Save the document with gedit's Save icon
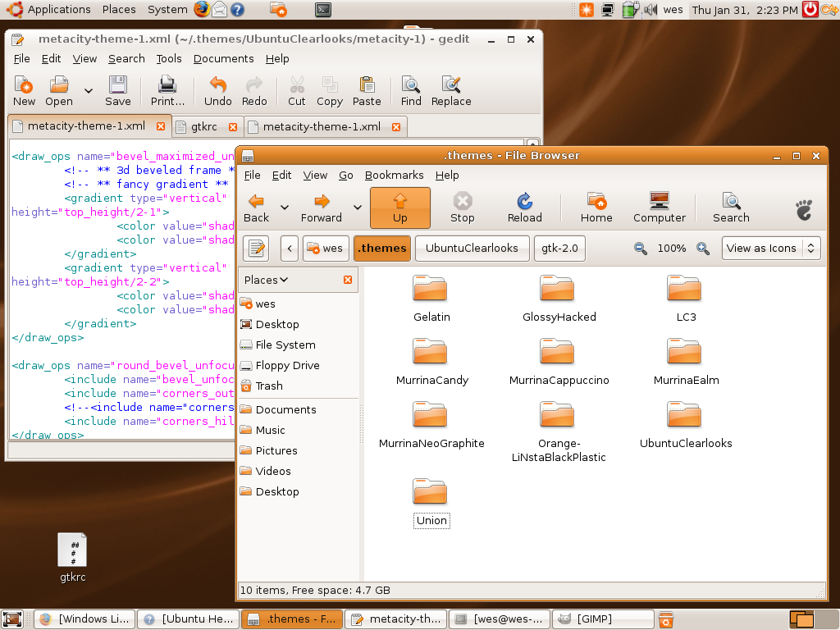Screen dimensions: 840x630 (118, 91)
